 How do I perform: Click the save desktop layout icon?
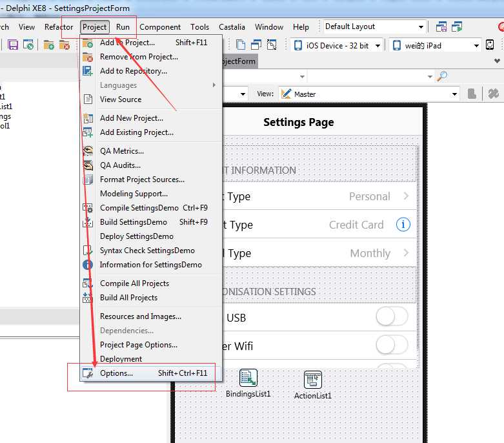pos(441,26)
